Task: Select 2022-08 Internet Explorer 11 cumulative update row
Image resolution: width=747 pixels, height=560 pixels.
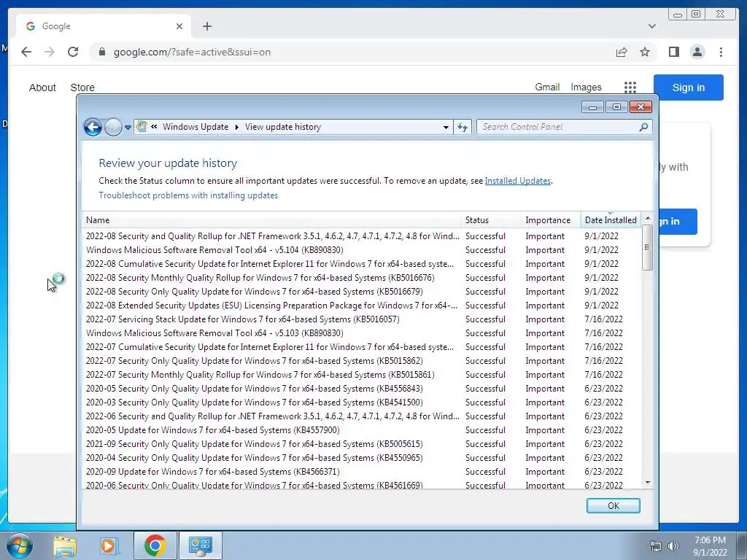Action: pos(362,264)
